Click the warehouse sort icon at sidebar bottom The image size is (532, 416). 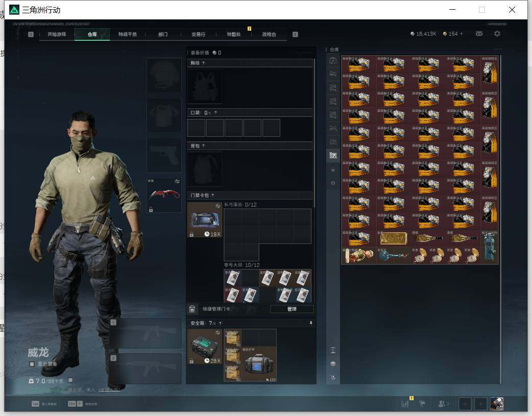pyautogui.click(x=333, y=377)
